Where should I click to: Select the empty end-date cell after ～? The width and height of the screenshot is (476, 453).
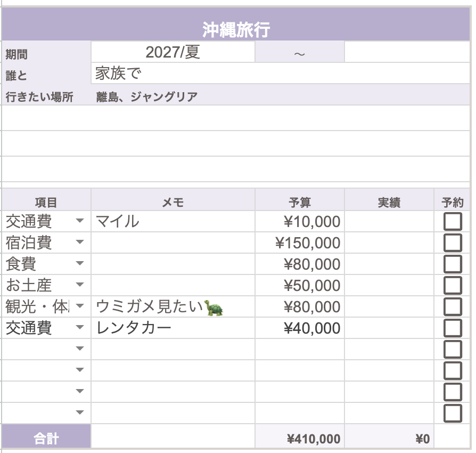pyautogui.click(x=407, y=52)
